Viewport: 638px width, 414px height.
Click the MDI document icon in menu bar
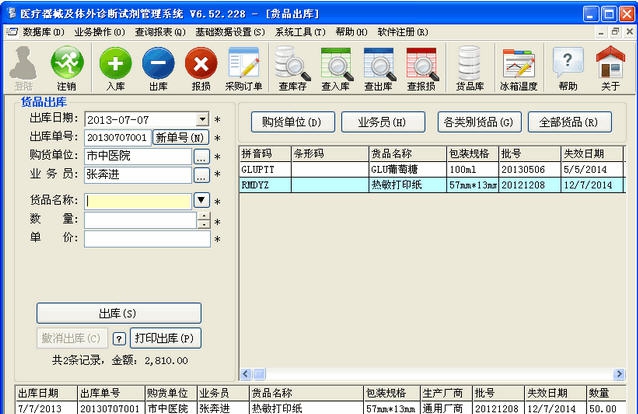point(12,32)
